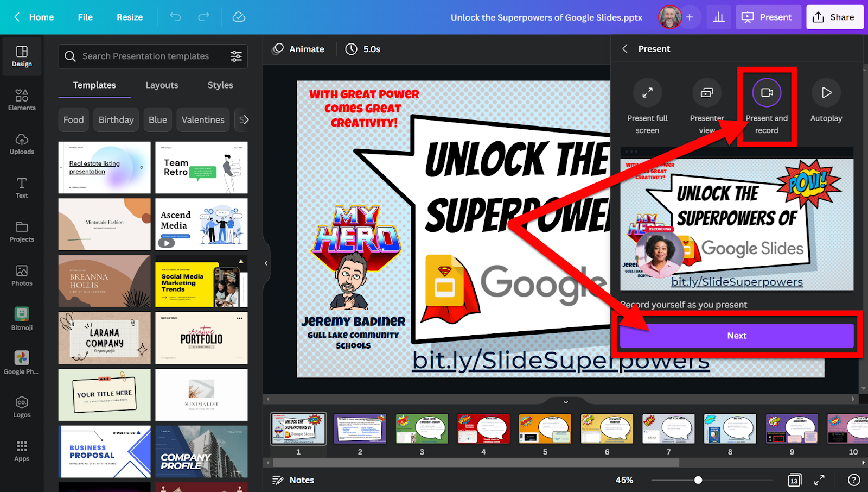This screenshot has height=492, width=868.
Task: Collapse the page thumbnail strip chevron
Action: (x=566, y=402)
